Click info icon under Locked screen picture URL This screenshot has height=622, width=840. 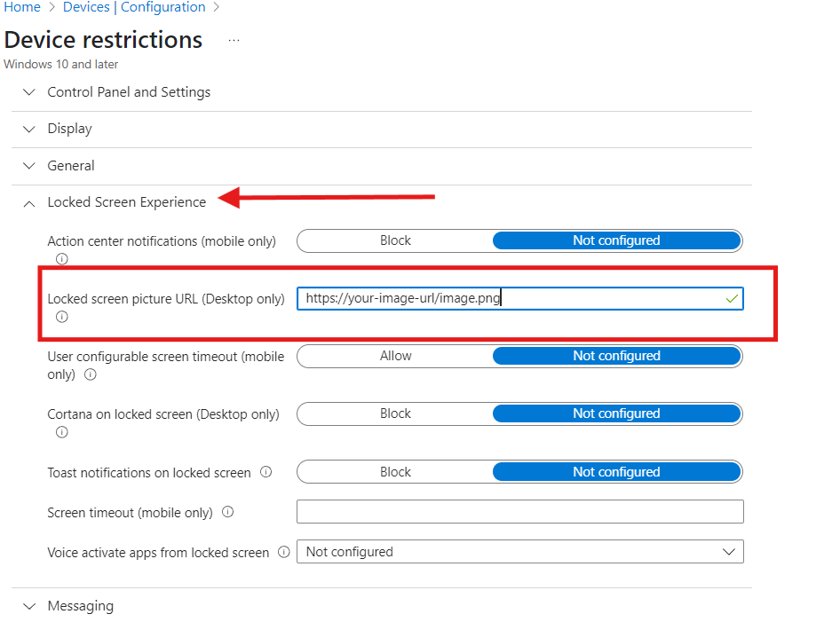coord(62,317)
